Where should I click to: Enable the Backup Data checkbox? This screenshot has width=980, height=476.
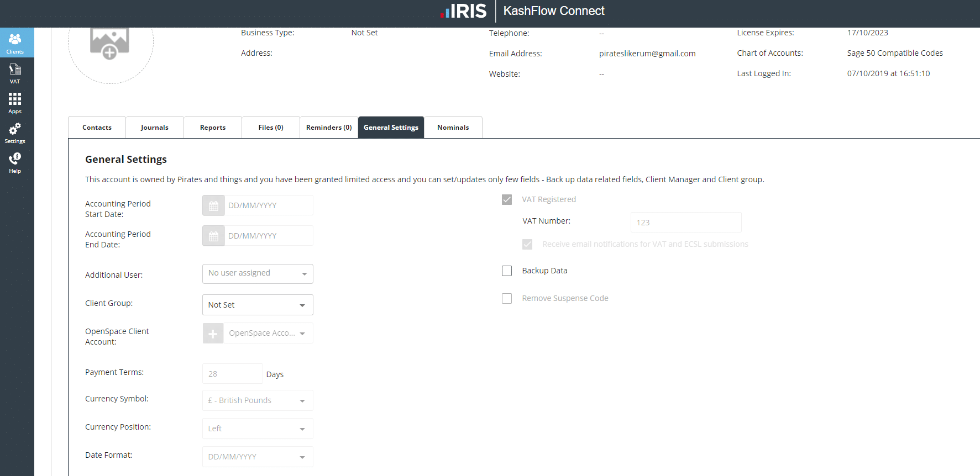click(507, 271)
